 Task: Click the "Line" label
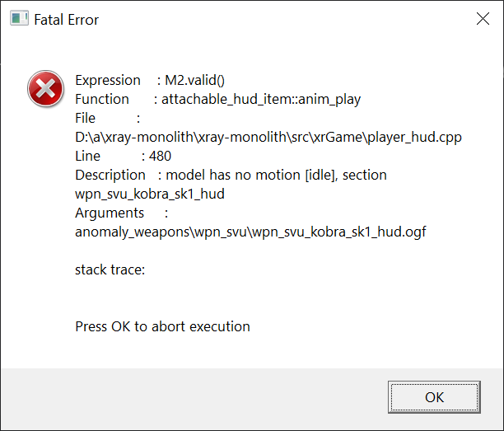pos(87,156)
